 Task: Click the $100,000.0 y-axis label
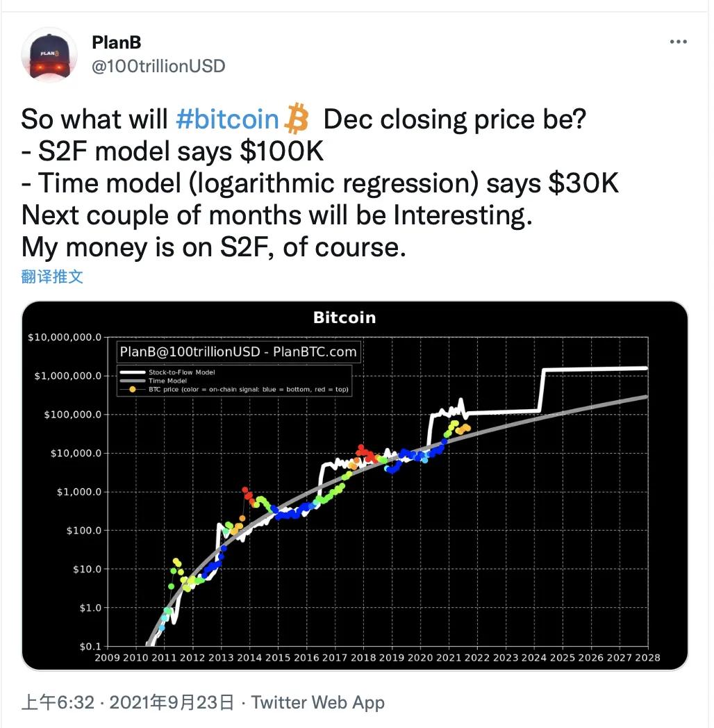click(x=72, y=414)
